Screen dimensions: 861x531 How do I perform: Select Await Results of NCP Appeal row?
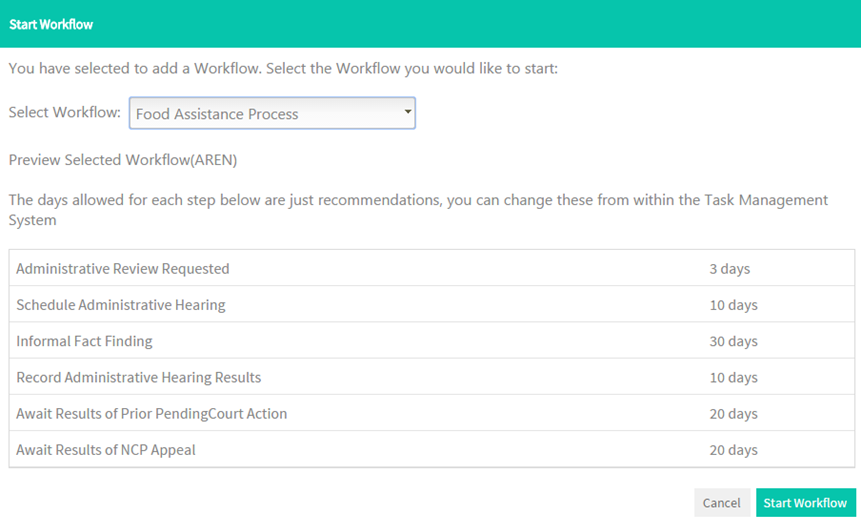pyautogui.click(x=431, y=449)
